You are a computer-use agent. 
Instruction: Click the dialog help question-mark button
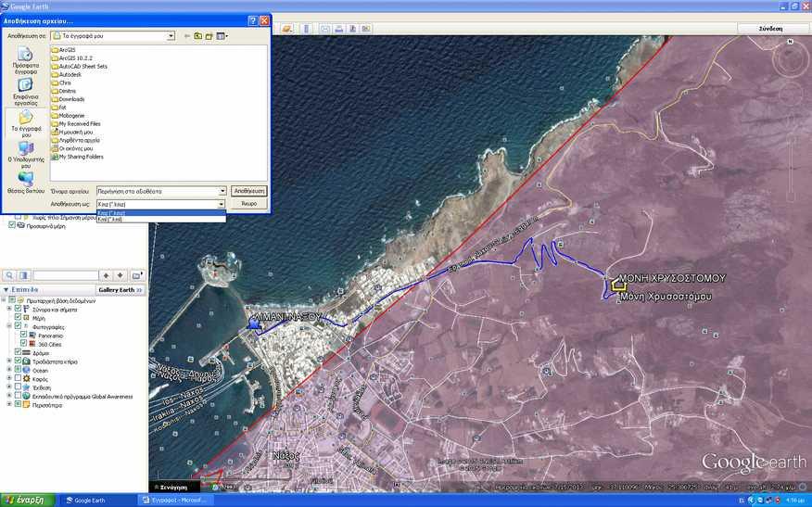click(253, 20)
